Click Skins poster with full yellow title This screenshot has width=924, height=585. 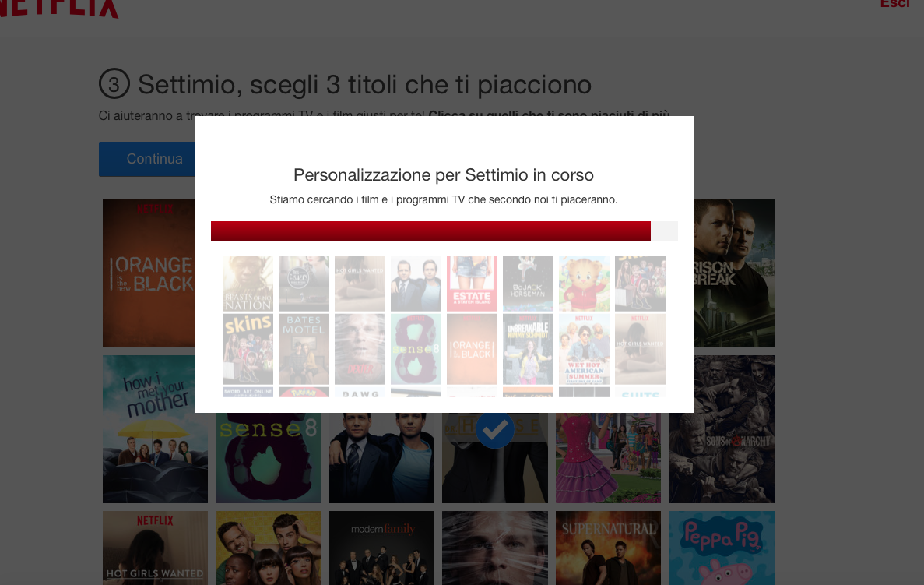coord(248,349)
